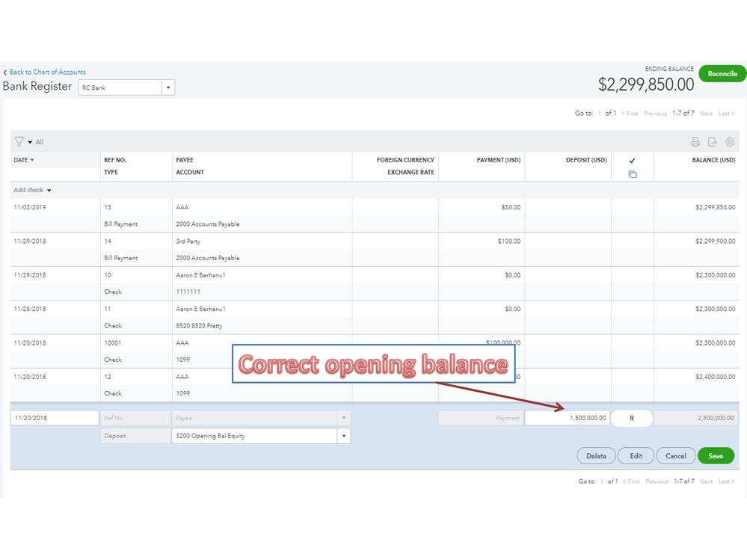747x560 pixels.
Task: Click account 8520 8520 Pretty
Action: (199, 326)
